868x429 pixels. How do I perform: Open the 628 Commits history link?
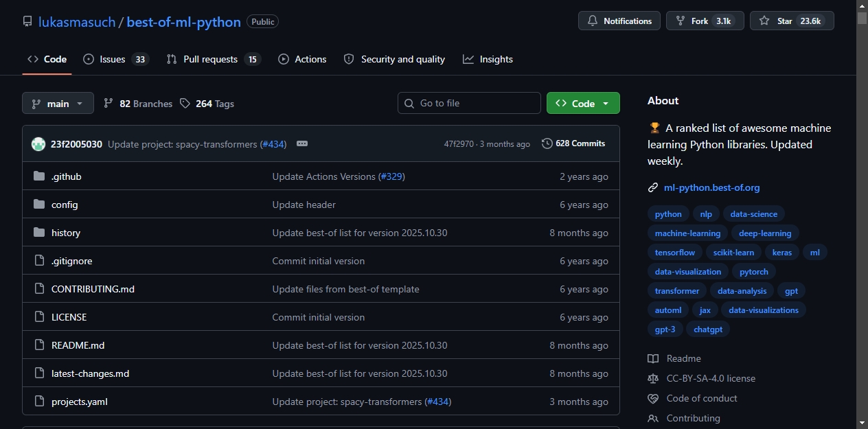pyautogui.click(x=573, y=143)
